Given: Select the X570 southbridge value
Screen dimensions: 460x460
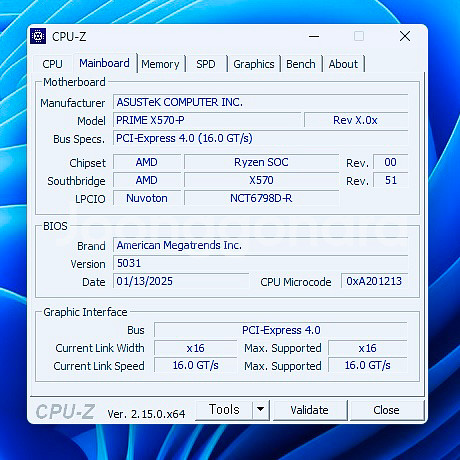Looking at the screenshot, I should (x=261, y=180).
